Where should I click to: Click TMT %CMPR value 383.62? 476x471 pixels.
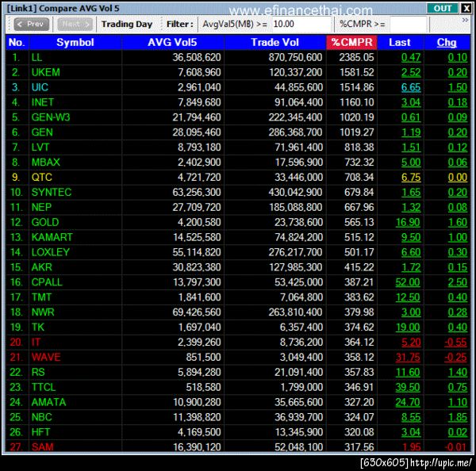point(359,297)
